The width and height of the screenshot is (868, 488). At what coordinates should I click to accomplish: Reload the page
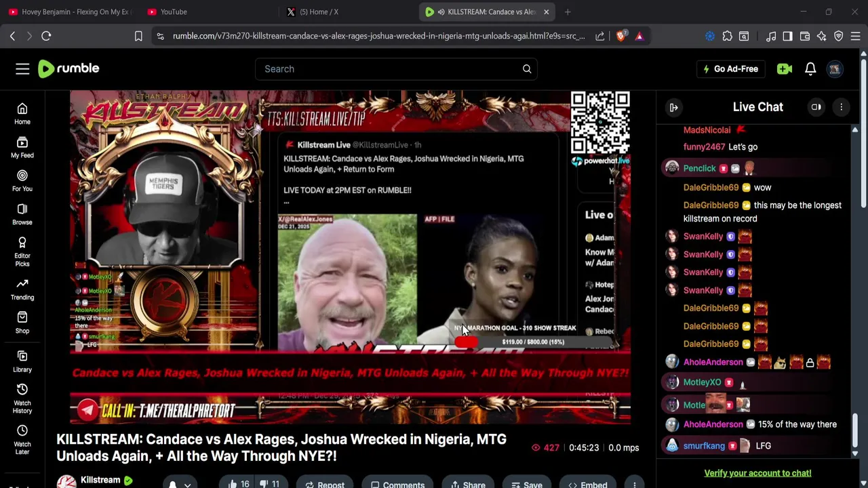[46, 36]
